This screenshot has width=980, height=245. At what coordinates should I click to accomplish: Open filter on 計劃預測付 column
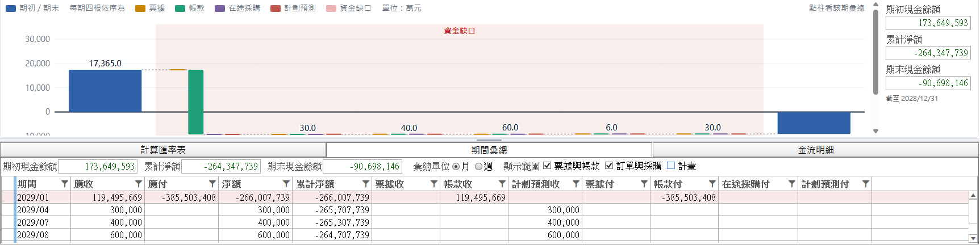(865, 184)
